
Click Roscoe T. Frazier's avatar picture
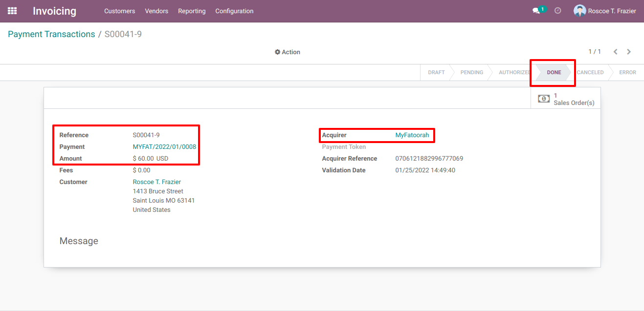579,11
